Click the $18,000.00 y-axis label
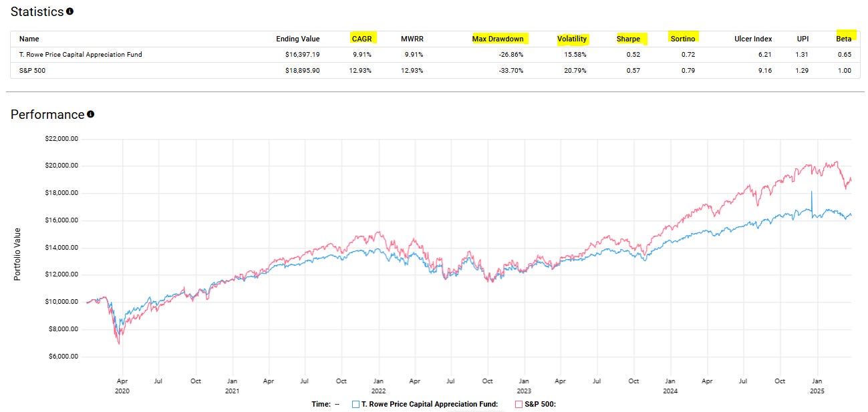Screen dimensions: 868x412 (x=61, y=193)
